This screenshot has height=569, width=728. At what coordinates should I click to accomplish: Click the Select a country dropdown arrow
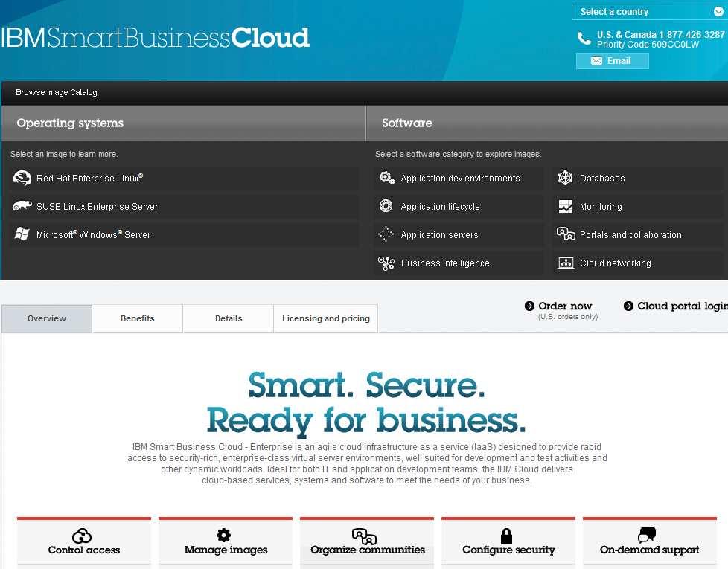pos(718,12)
